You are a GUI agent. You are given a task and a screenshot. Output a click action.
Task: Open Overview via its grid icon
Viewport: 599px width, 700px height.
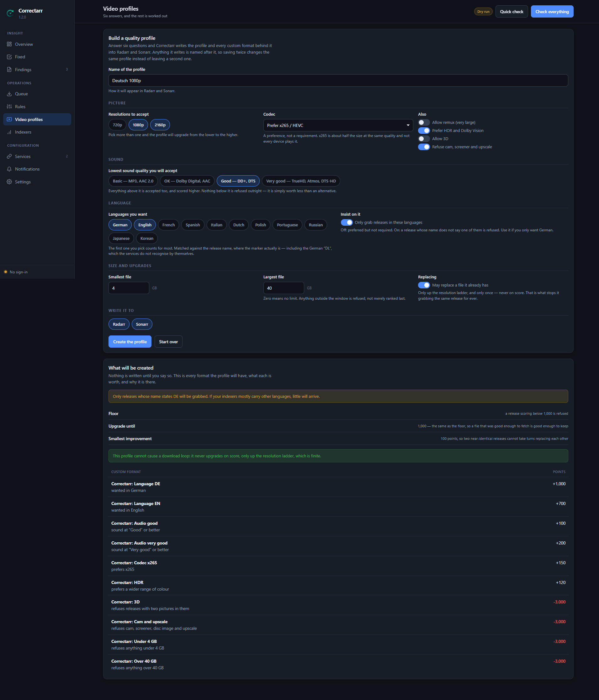pyautogui.click(x=9, y=44)
